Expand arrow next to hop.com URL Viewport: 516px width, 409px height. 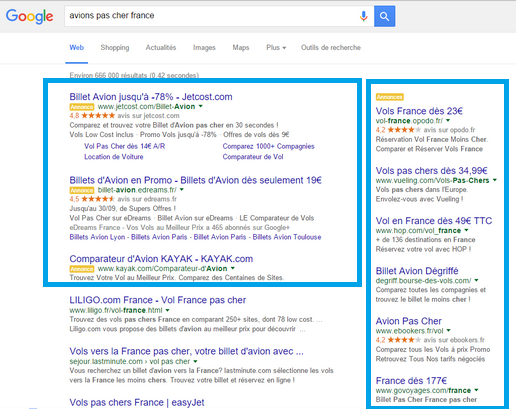click(466, 230)
